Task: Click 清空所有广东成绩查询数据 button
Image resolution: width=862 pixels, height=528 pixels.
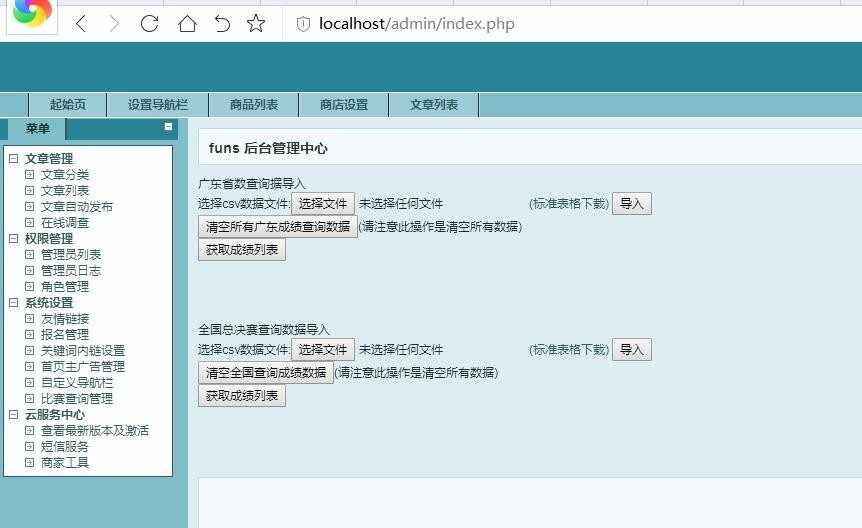Action: tap(278, 227)
